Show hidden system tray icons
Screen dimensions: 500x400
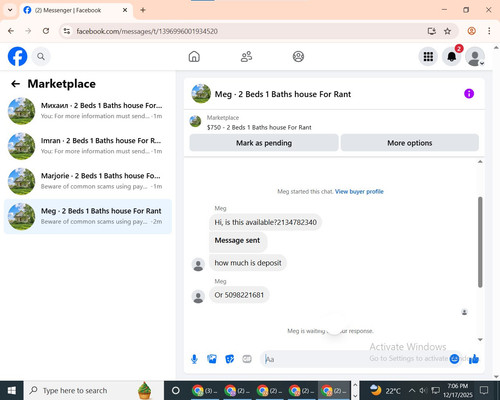click(412, 390)
